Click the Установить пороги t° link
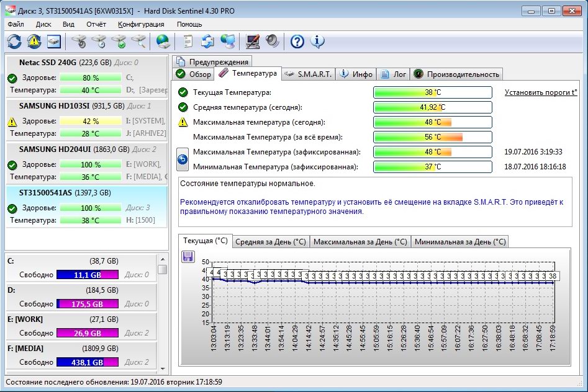 540,92
